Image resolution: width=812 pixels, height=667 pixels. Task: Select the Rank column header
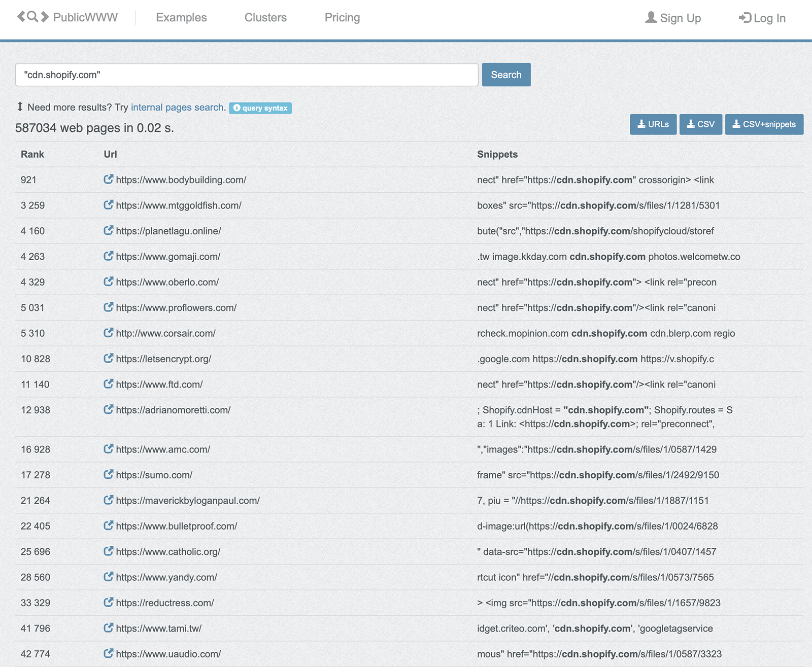point(32,154)
